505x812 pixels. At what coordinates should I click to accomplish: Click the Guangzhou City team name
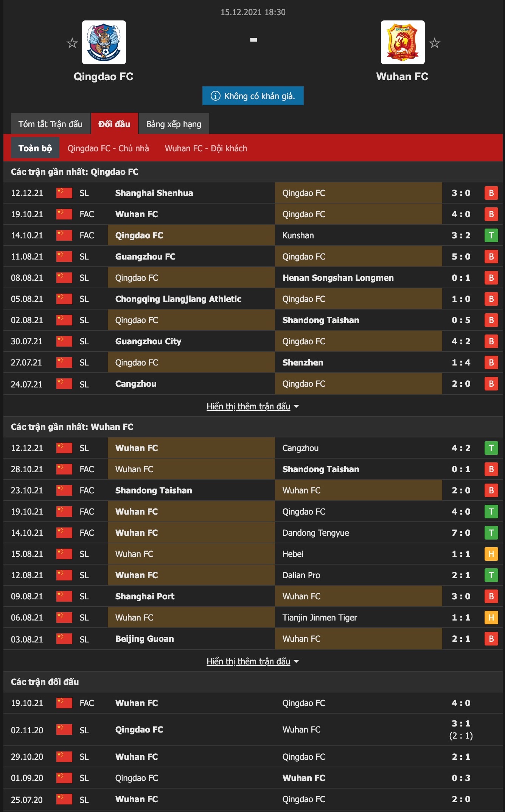coord(148,341)
